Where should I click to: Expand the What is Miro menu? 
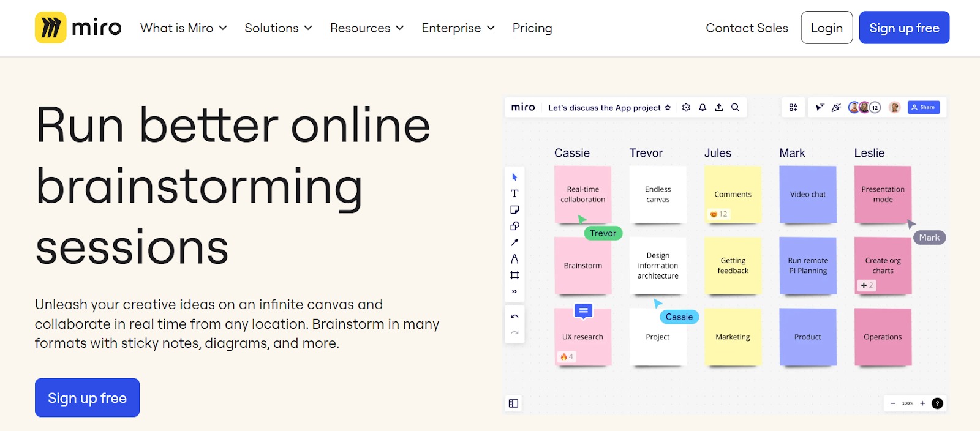pyautogui.click(x=183, y=28)
